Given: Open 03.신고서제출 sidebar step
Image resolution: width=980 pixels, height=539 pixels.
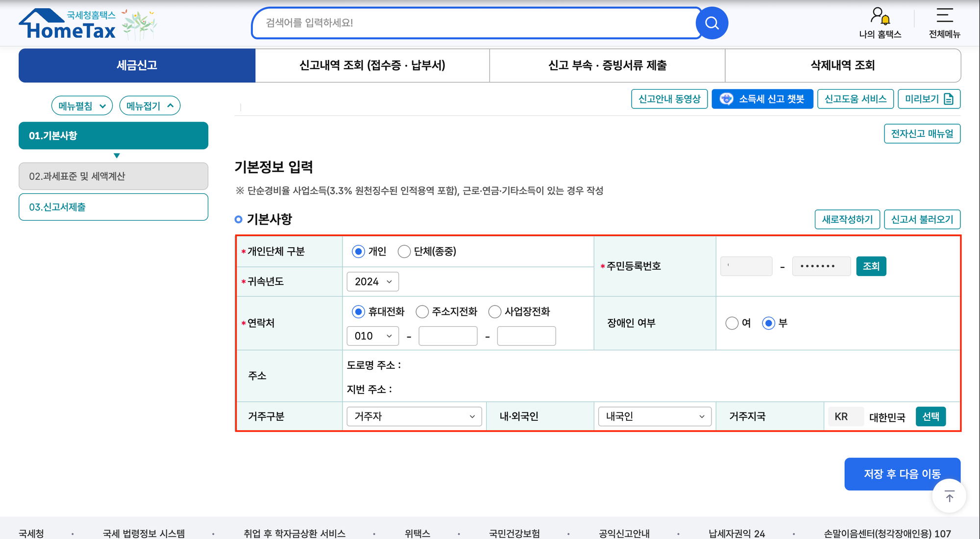Looking at the screenshot, I should pos(113,207).
